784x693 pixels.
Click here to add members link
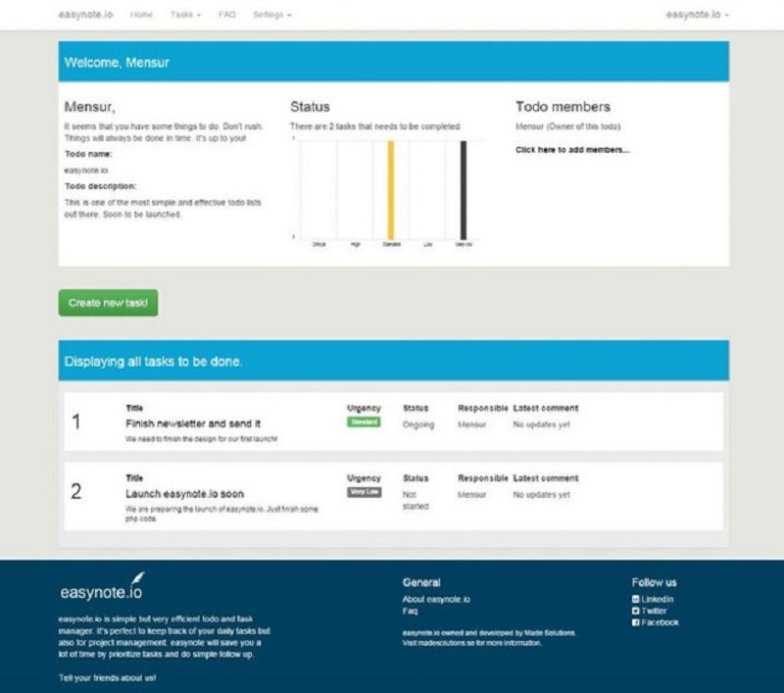coord(572,150)
